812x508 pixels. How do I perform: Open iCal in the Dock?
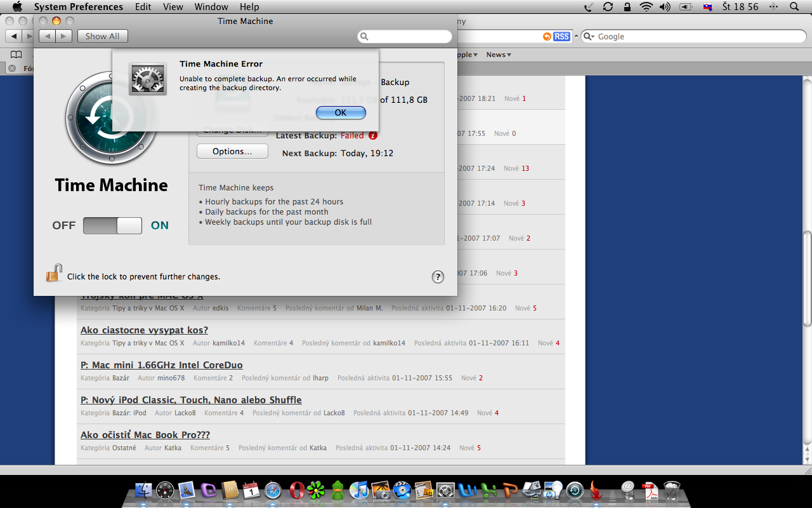pyautogui.click(x=251, y=490)
